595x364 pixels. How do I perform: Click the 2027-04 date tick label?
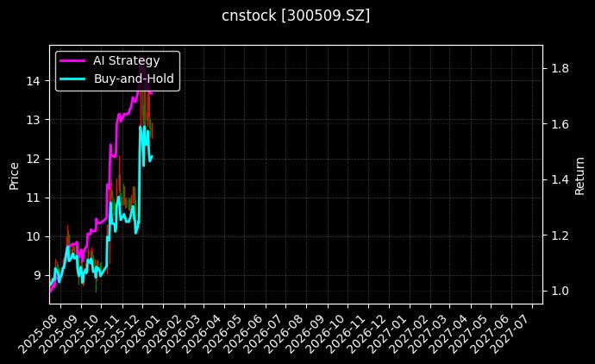tap(450, 333)
